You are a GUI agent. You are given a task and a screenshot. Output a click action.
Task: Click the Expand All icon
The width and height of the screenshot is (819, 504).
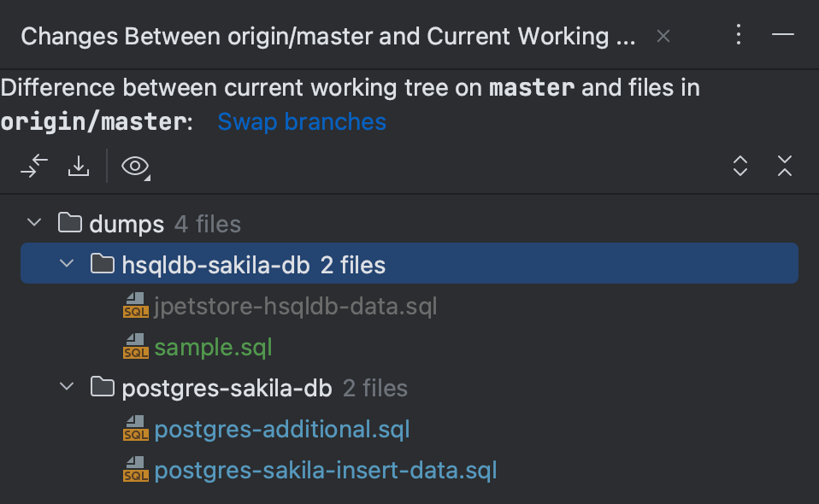739,167
